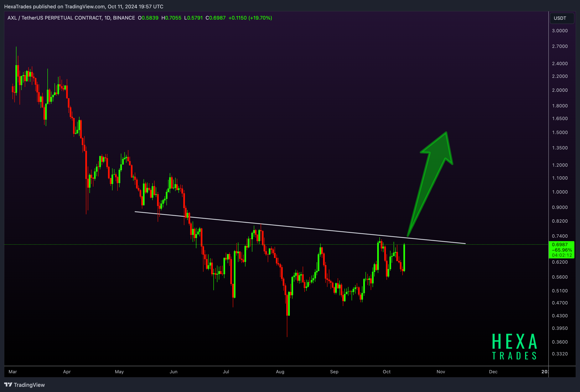Click the 1.3500 price axis label
580x392 pixels.
pyautogui.click(x=560, y=148)
